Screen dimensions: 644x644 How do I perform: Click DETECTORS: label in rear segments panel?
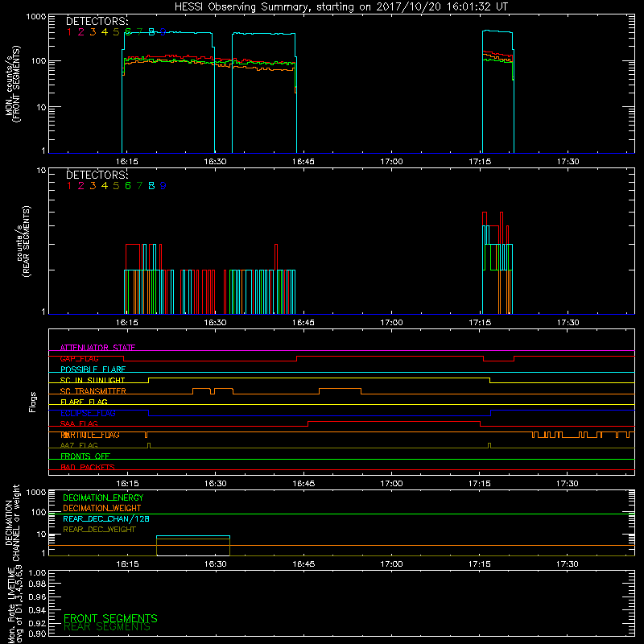97,175
